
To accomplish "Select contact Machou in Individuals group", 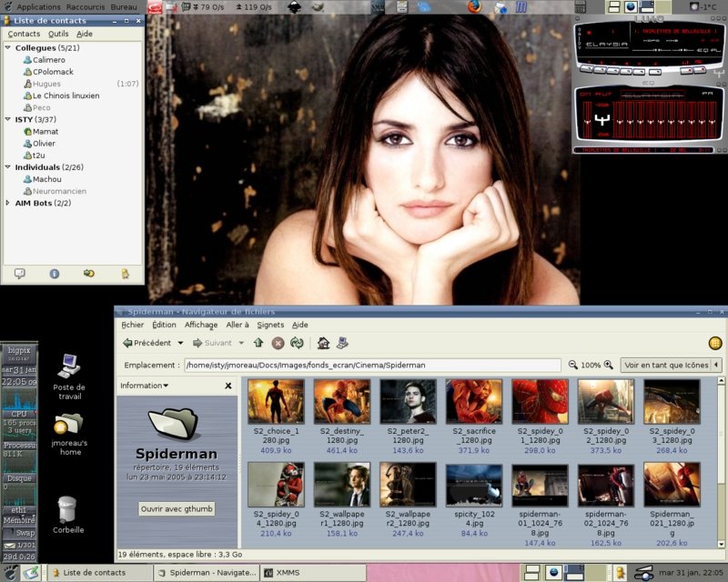I will point(47,179).
